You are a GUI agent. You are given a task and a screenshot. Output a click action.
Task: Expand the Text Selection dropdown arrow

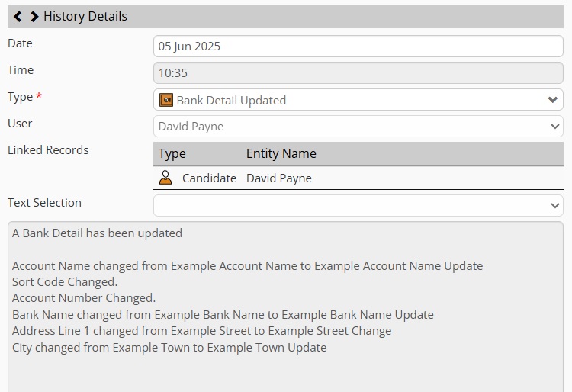[555, 206]
